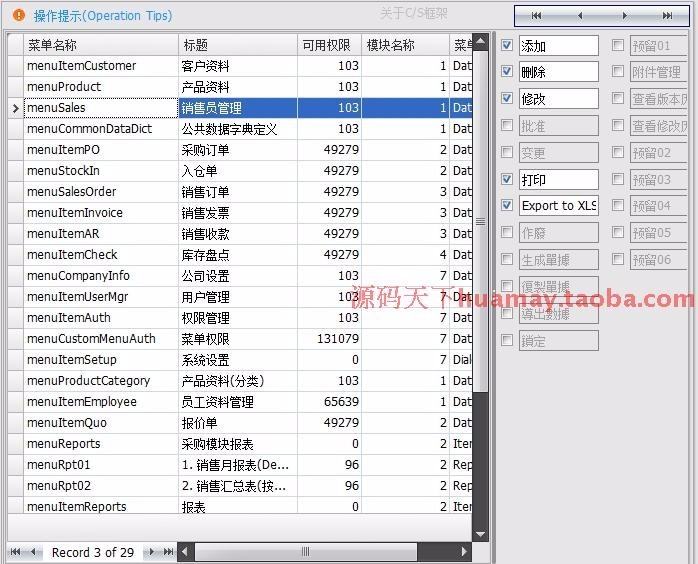Click the vertical scrollbar down arrow
This screenshot has height=564, width=698.
coord(480,534)
